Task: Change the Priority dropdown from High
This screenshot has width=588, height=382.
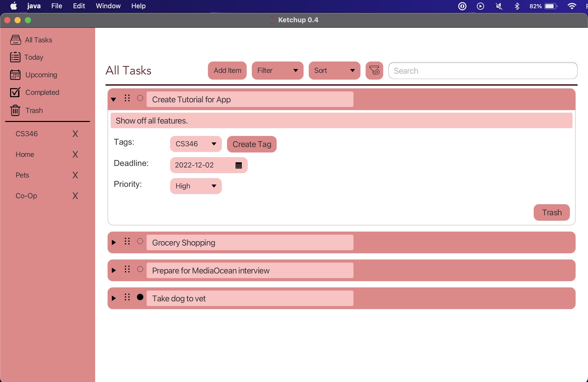Action: tap(195, 186)
